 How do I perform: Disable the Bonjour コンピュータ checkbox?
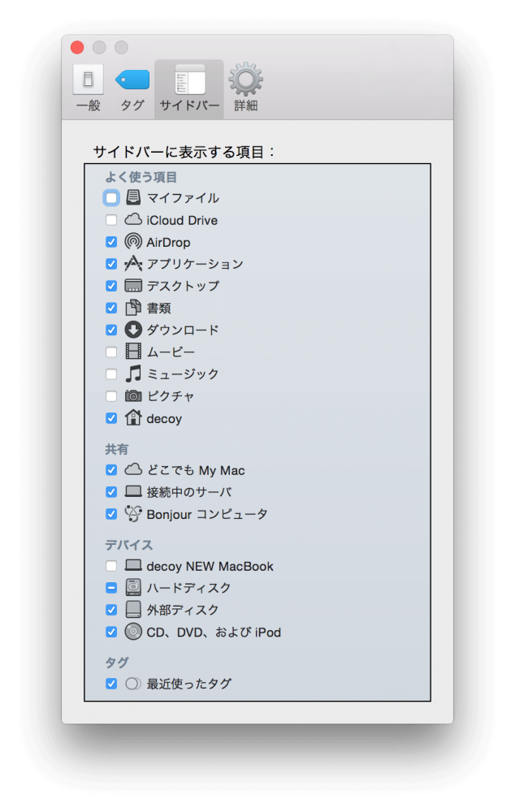pyautogui.click(x=110, y=514)
